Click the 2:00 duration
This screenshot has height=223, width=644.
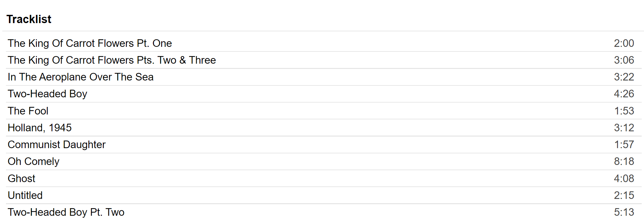coord(624,43)
